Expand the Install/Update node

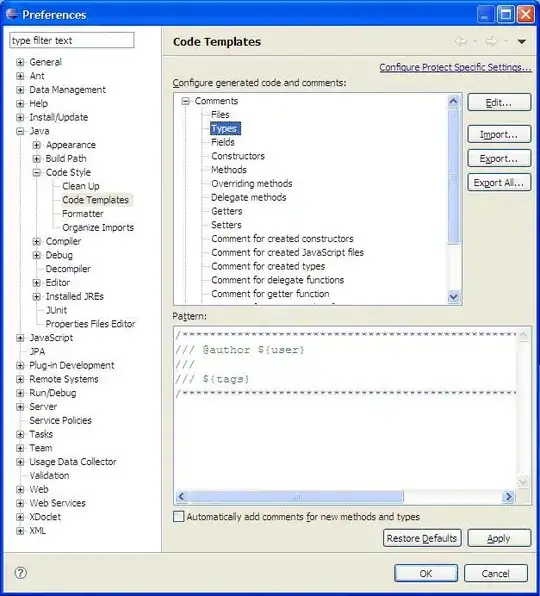click(20, 117)
